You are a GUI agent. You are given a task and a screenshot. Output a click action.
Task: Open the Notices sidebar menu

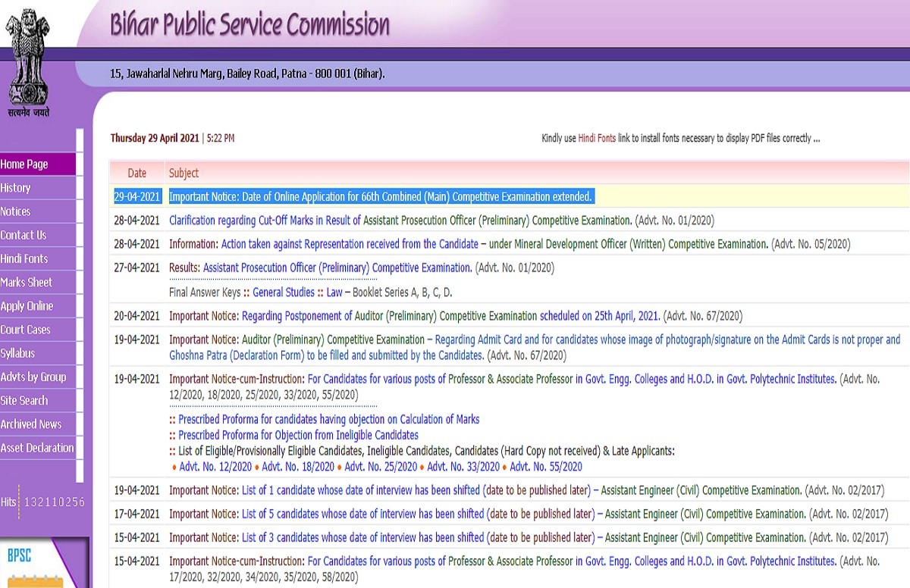16,211
